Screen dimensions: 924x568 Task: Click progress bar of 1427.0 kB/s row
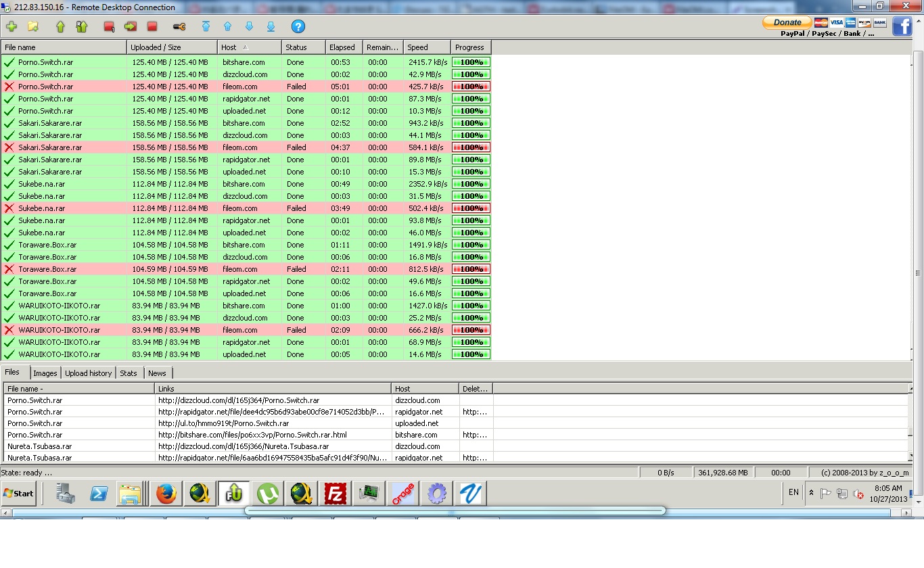(471, 306)
